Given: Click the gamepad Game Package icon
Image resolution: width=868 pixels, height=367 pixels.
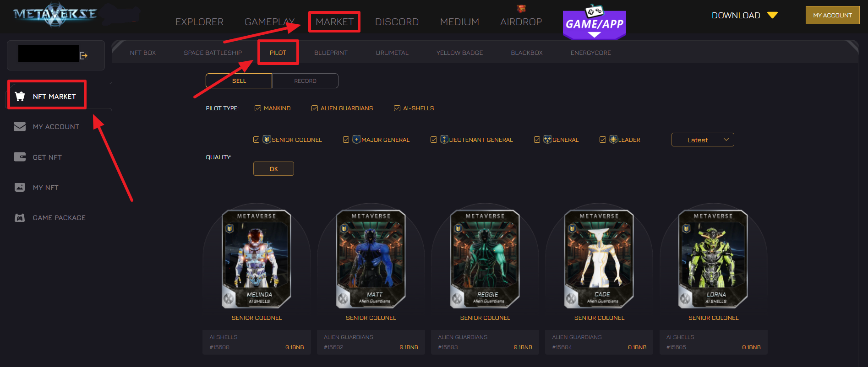Looking at the screenshot, I should (20, 218).
